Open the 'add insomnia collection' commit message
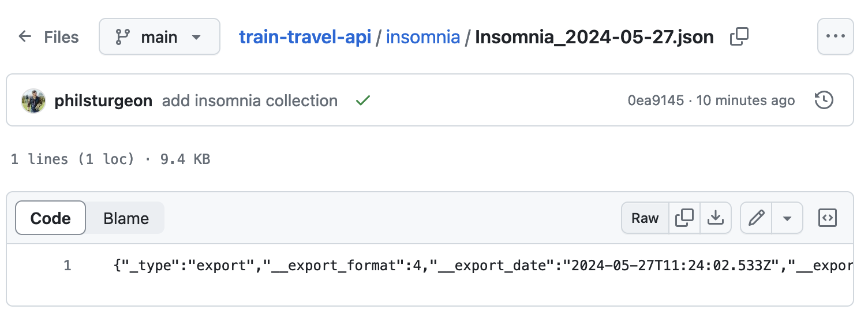Screen dimensions: 868x328 [x=249, y=100]
